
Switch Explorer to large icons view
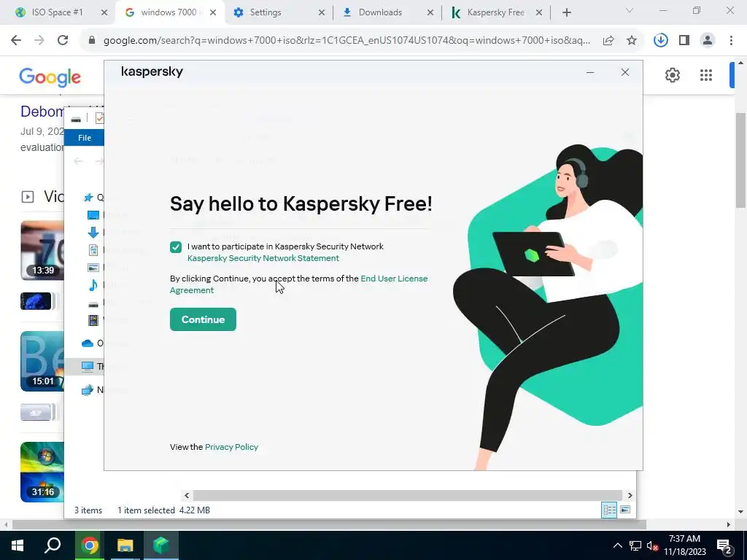tap(625, 510)
